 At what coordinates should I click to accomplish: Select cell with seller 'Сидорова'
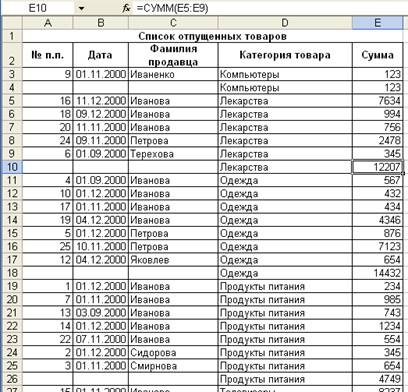[x=173, y=352]
